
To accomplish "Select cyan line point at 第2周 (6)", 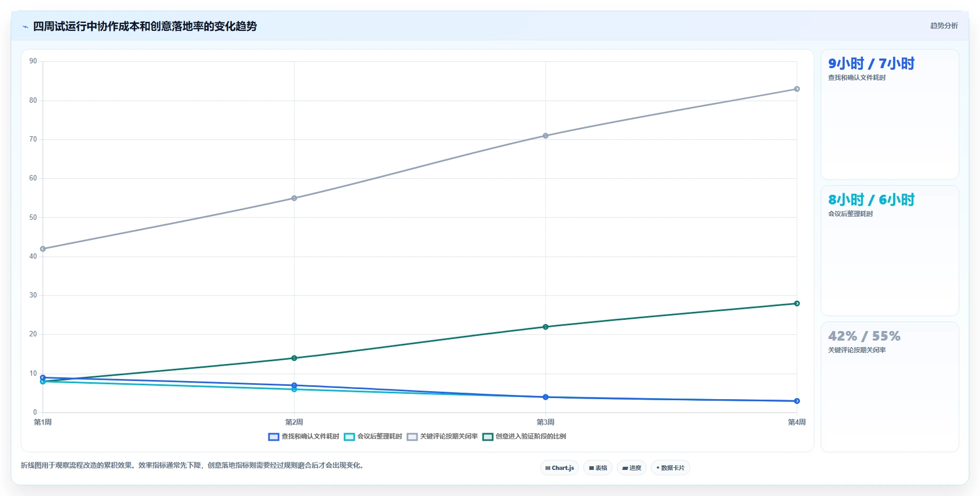I will (x=294, y=390).
